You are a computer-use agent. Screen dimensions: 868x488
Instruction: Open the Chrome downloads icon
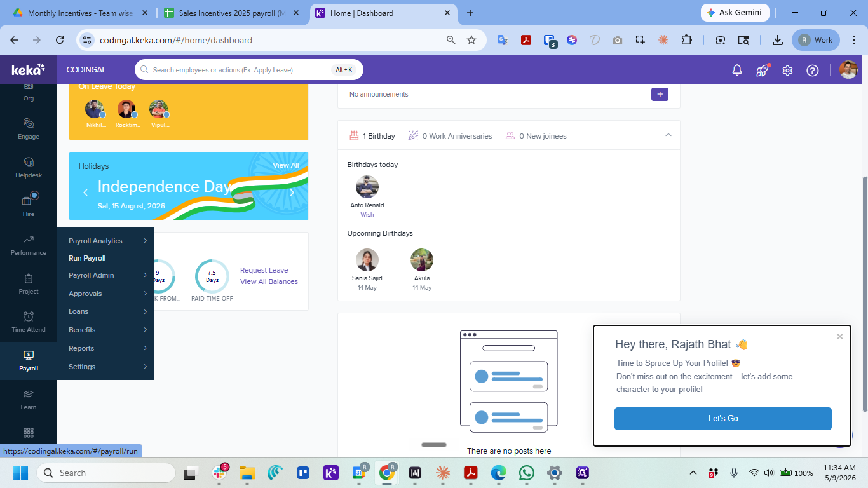point(777,40)
